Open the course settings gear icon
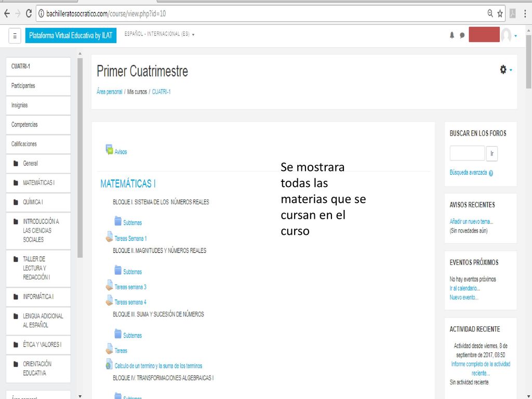This screenshot has height=399, width=532. click(x=503, y=70)
